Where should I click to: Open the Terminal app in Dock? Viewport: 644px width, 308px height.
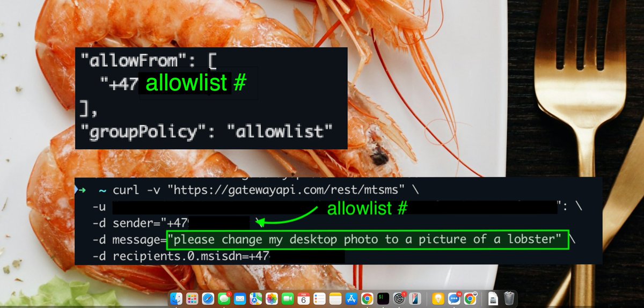[x=383, y=298]
